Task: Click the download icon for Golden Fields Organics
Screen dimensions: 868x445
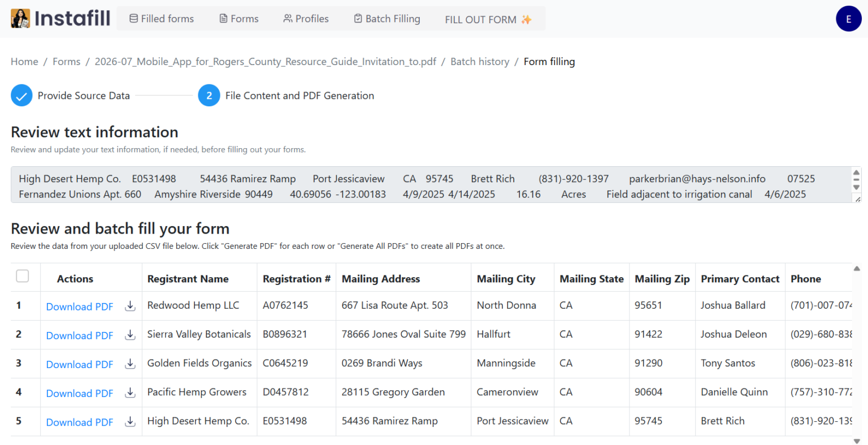Action: tap(130, 364)
